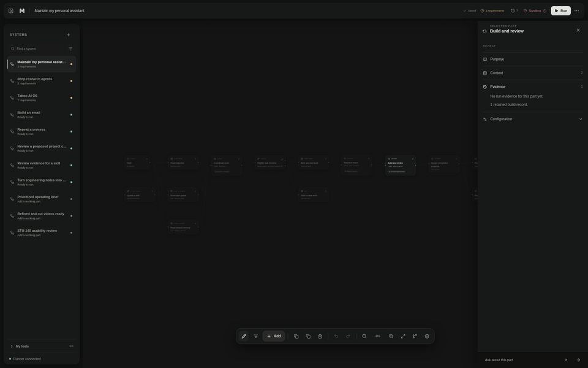Expand the Configuration section
This screenshot has height=368, width=588.
tap(532, 119)
